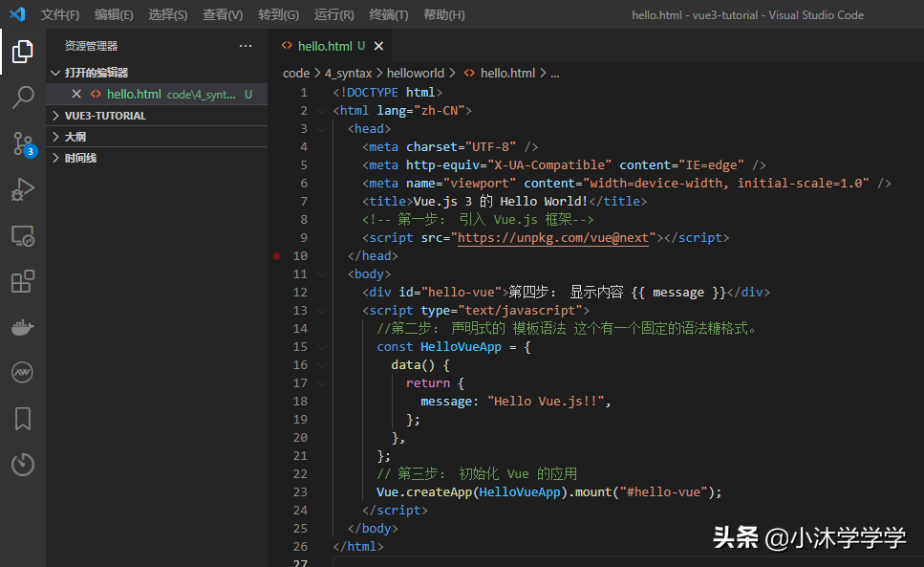The height and width of the screenshot is (567, 924).
Task: Click the 第二步 comment on line 14
Action: [567, 328]
